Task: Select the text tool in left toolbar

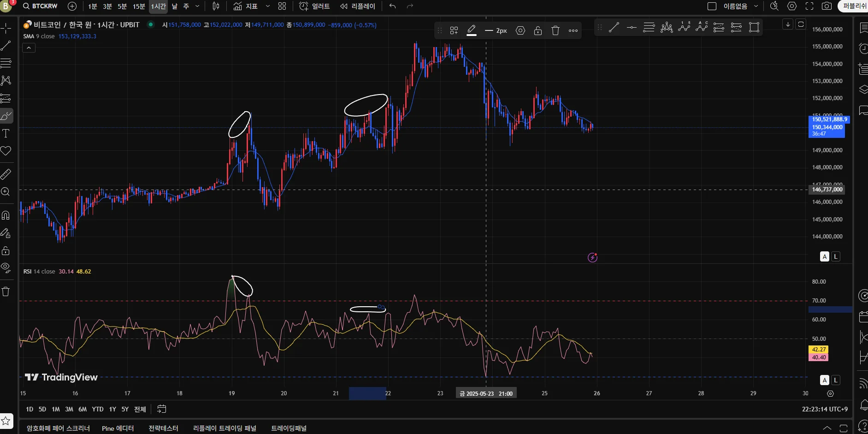Action: click(6, 134)
